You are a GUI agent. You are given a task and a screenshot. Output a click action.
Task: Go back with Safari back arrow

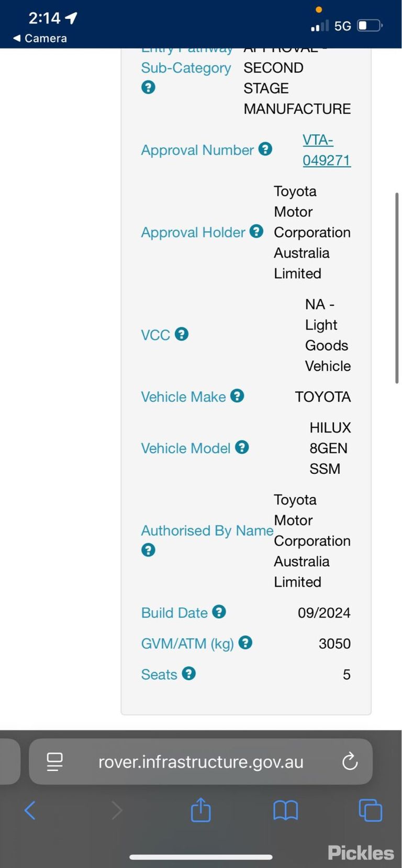30,810
